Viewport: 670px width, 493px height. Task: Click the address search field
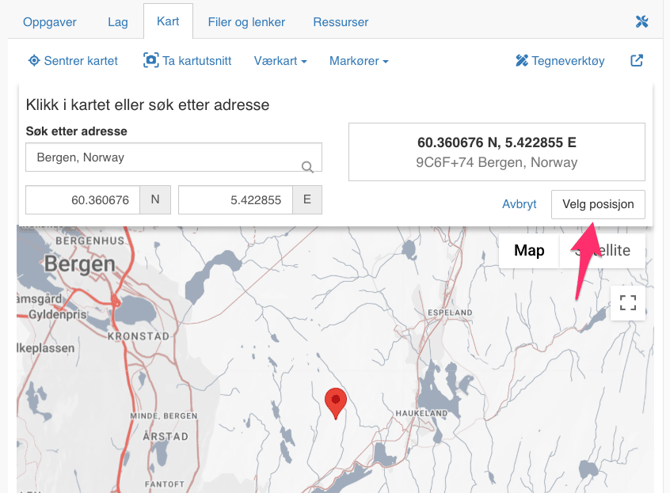(173, 157)
